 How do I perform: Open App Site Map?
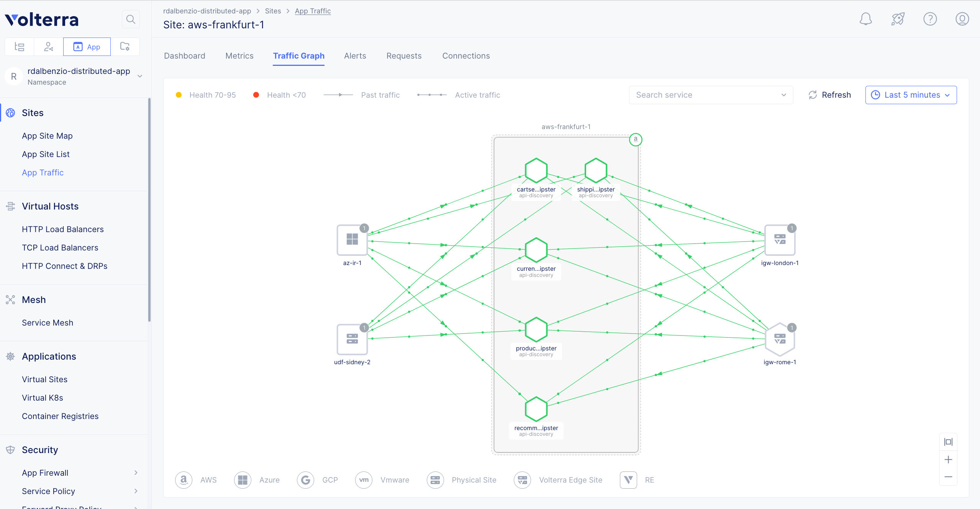click(47, 136)
